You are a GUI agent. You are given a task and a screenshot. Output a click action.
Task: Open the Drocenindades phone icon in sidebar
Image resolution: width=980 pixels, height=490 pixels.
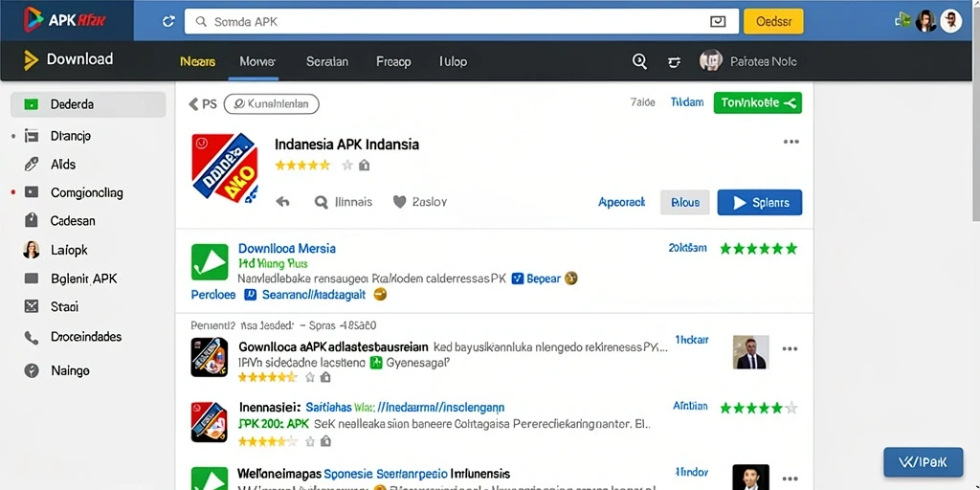click(32, 338)
